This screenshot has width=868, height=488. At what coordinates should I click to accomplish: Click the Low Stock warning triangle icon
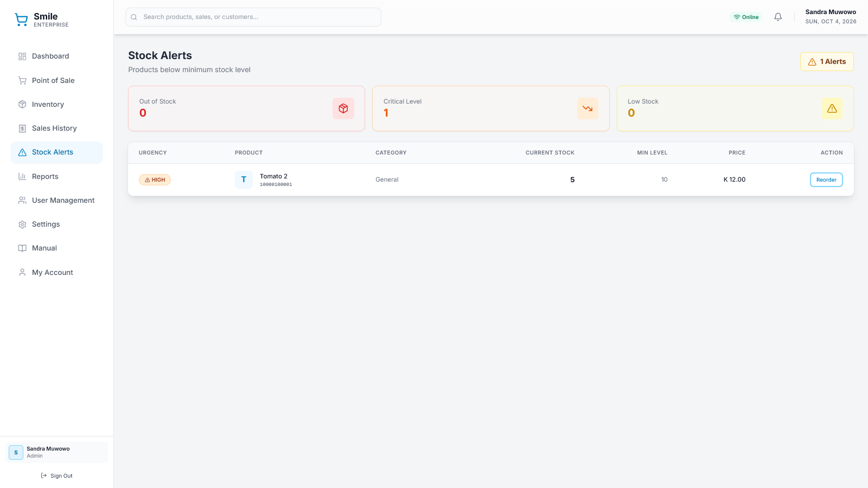click(x=832, y=108)
